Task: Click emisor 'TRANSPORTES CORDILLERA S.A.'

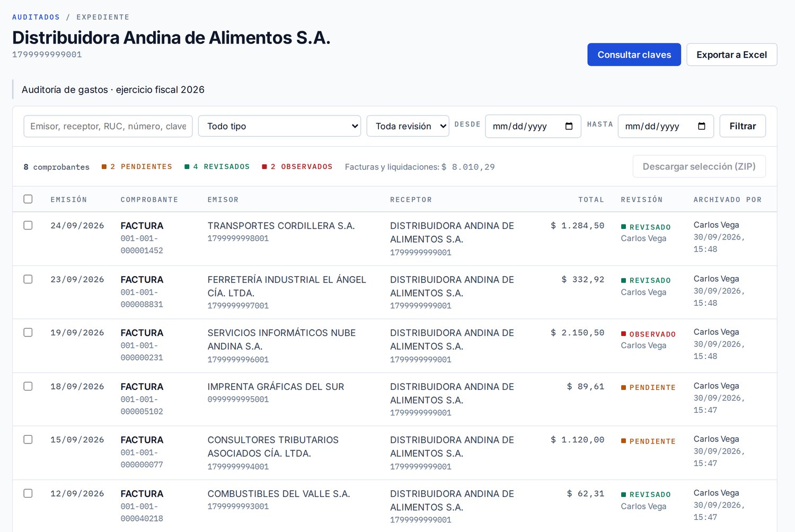Action: coord(281,226)
